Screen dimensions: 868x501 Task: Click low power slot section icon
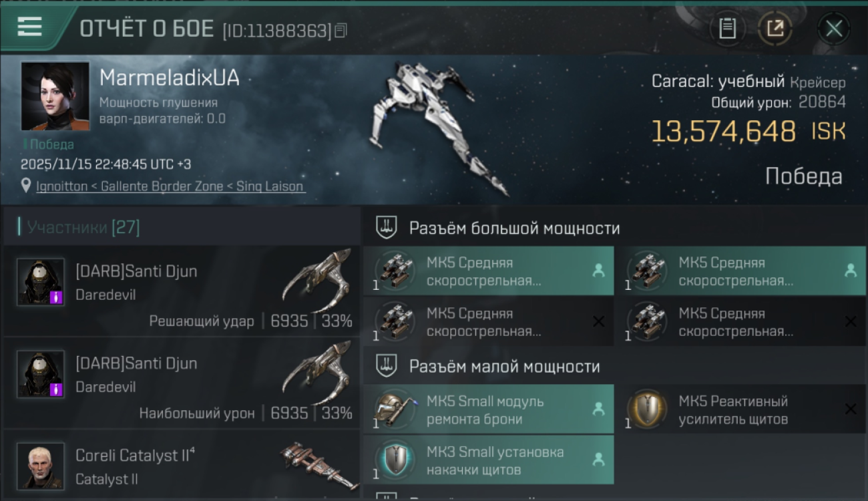click(x=386, y=366)
